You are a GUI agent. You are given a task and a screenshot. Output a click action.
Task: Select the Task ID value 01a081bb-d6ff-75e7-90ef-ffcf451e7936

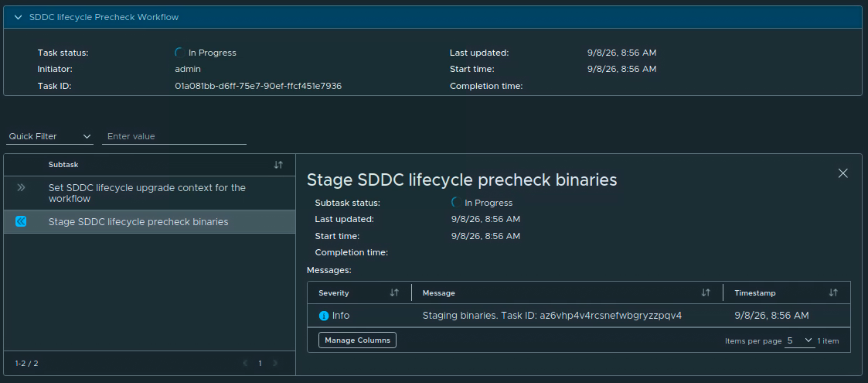(258, 86)
